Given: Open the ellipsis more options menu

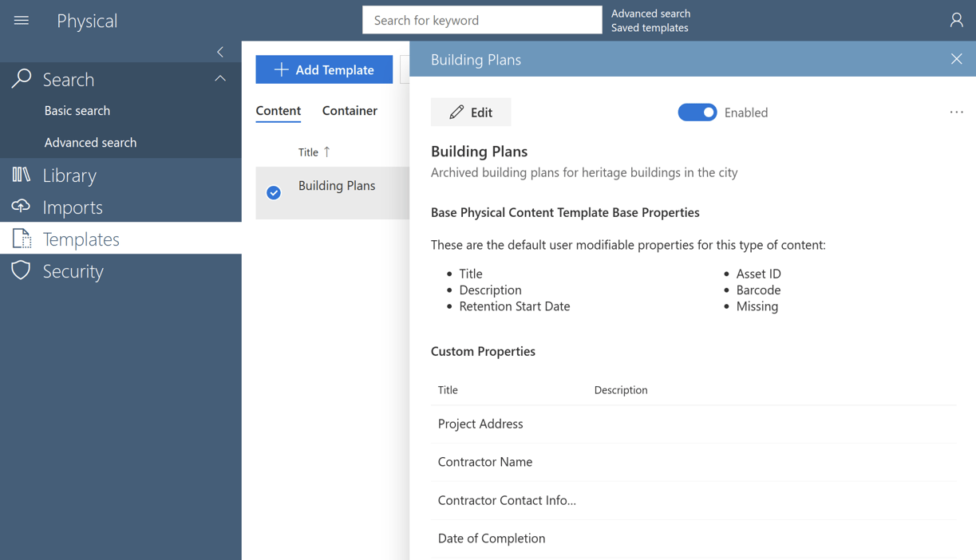Looking at the screenshot, I should 956,112.
